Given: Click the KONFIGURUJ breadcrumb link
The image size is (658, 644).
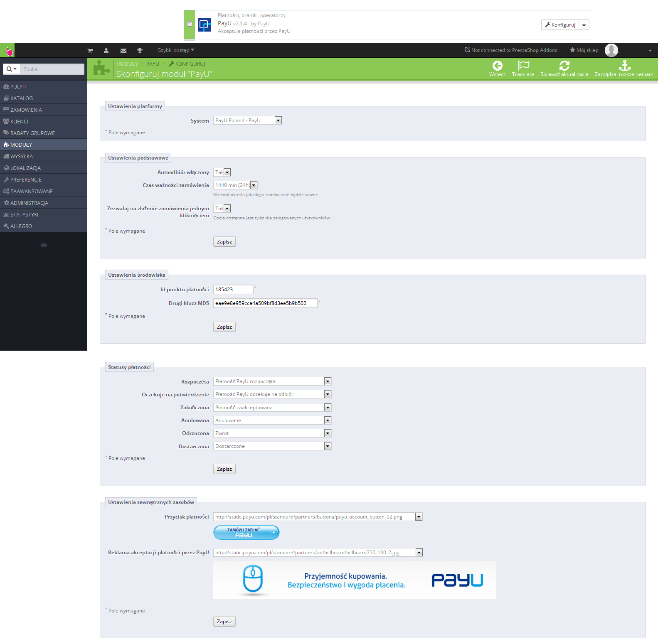Looking at the screenshot, I should pos(187,64).
